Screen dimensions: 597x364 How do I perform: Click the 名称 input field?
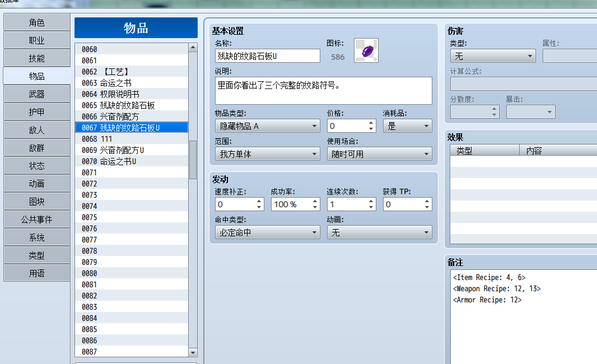[267, 56]
